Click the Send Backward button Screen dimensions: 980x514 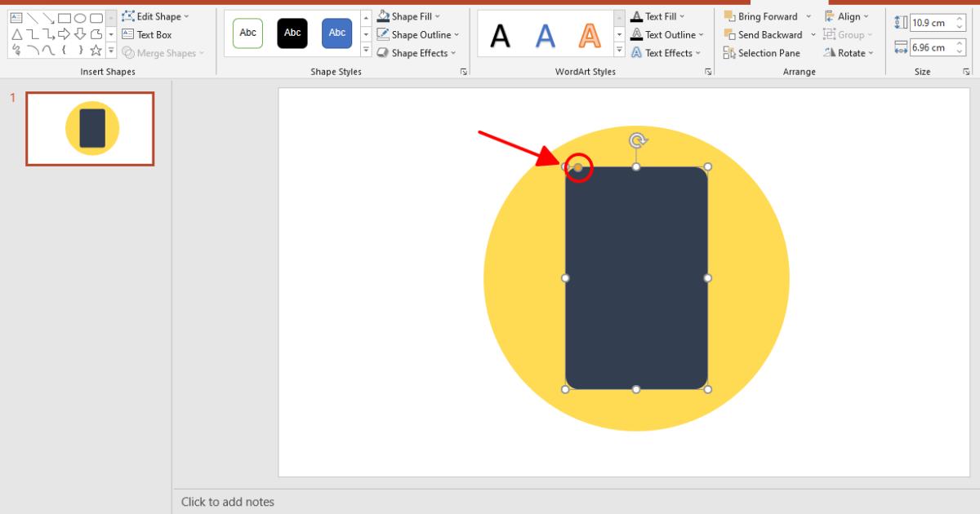pyautogui.click(x=764, y=34)
